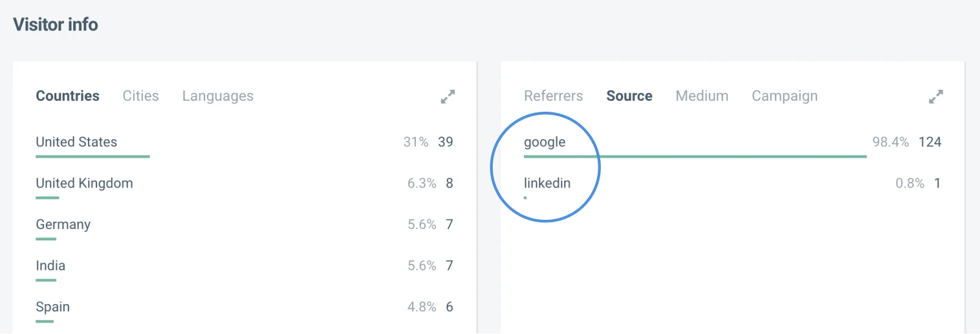Open the Medium tab
This screenshot has height=334, width=980.
[702, 96]
